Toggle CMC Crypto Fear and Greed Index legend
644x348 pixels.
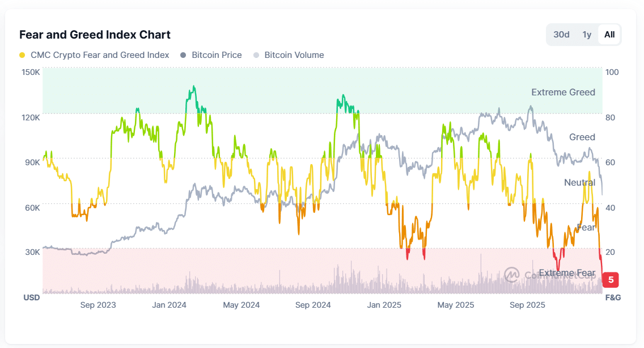(x=94, y=55)
